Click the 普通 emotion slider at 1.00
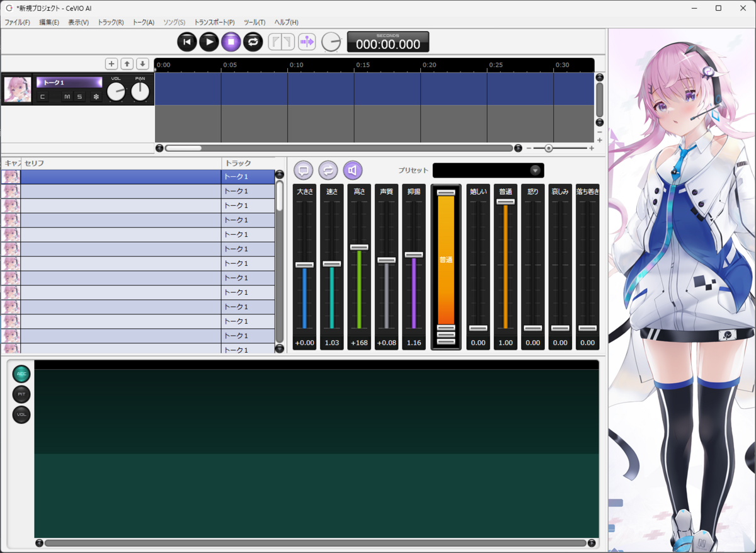756x553 pixels. [505, 202]
